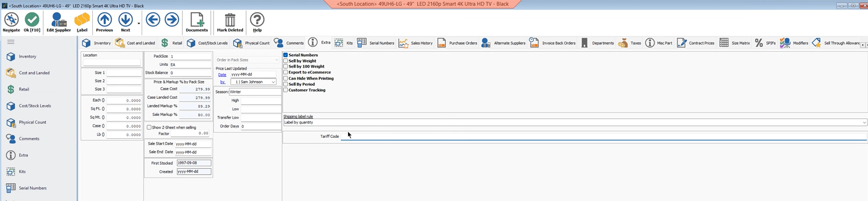Viewport: 868px width, 201px height.
Task: Open the Sales History tab
Action: tap(416, 43)
